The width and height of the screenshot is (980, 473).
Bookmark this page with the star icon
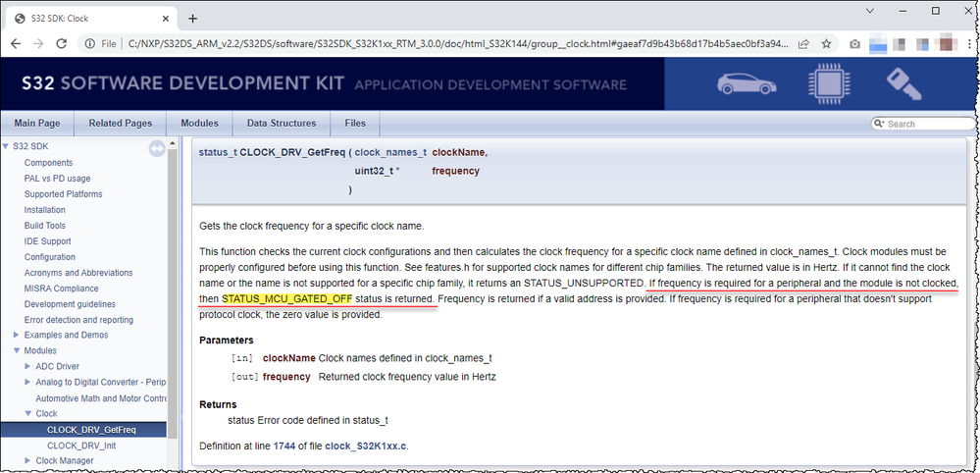point(826,44)
